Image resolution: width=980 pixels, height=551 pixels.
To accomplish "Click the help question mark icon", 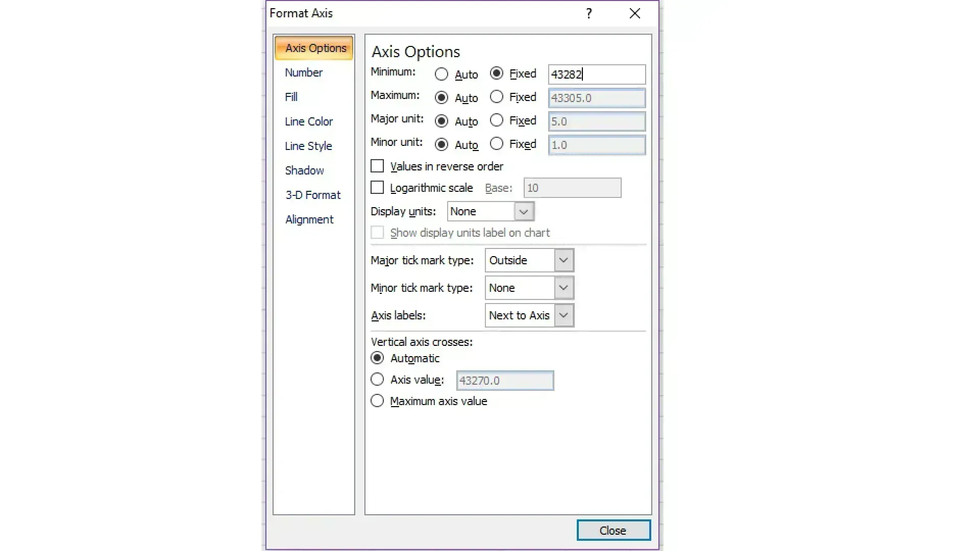I will (589, 13).
